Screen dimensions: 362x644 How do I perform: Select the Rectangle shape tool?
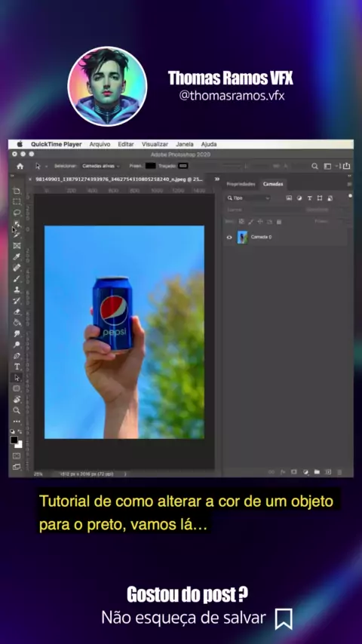tap(17, 388)
